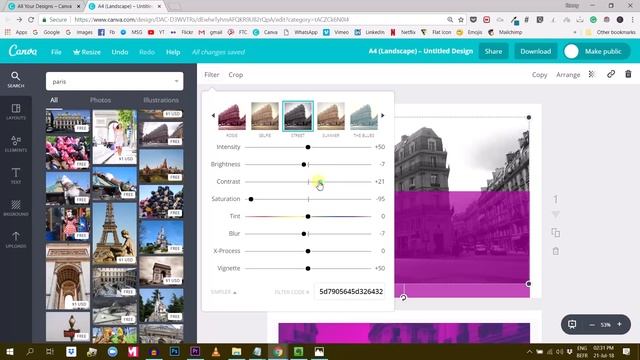
Task: Select The Blues filter thumbnail
Action: (364, 116)
